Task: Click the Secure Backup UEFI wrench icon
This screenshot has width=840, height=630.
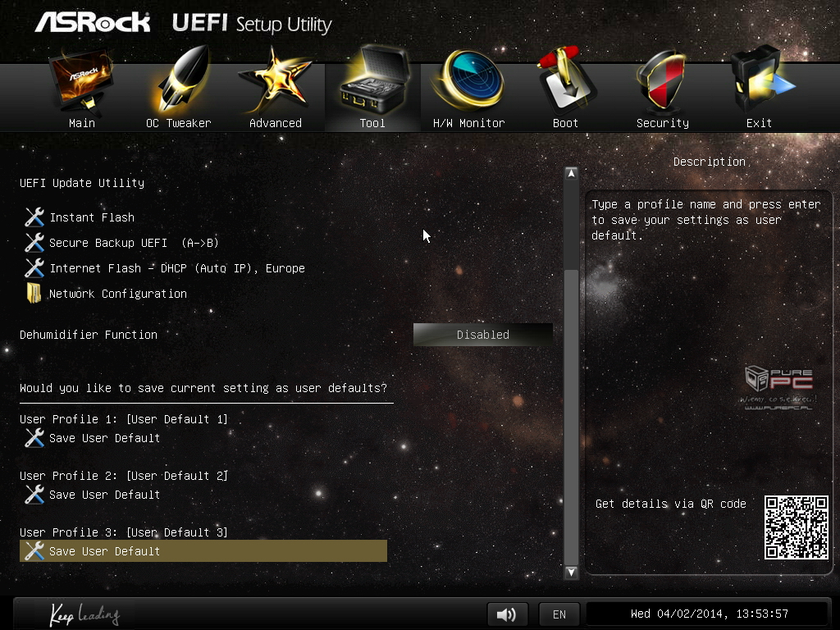Action: 34,243
